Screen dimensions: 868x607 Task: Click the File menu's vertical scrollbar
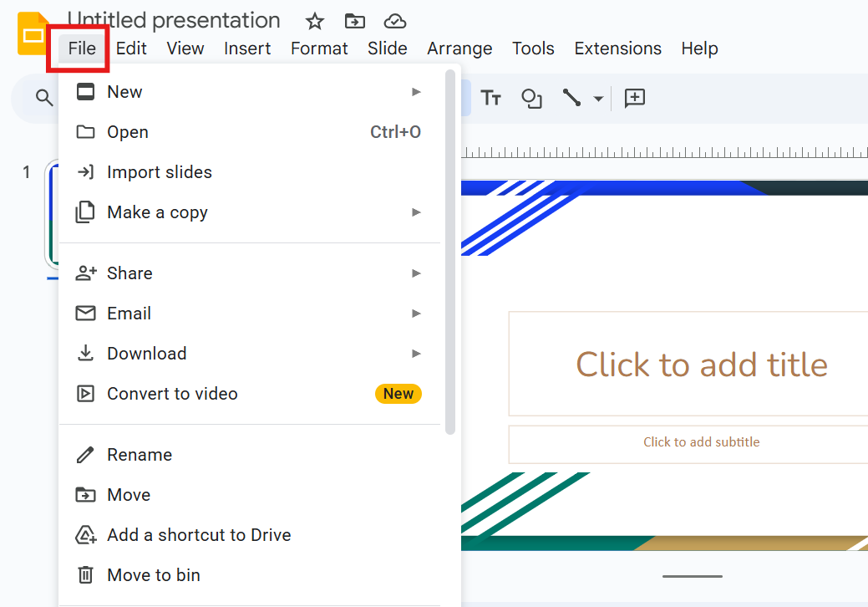[450, 252]
